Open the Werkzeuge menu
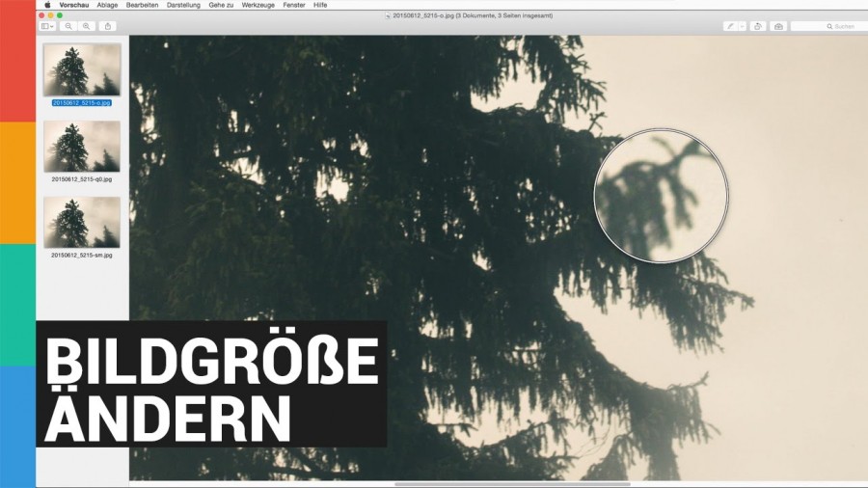The image size is (868, 488). pyautogui.click(x=256, y=5)
